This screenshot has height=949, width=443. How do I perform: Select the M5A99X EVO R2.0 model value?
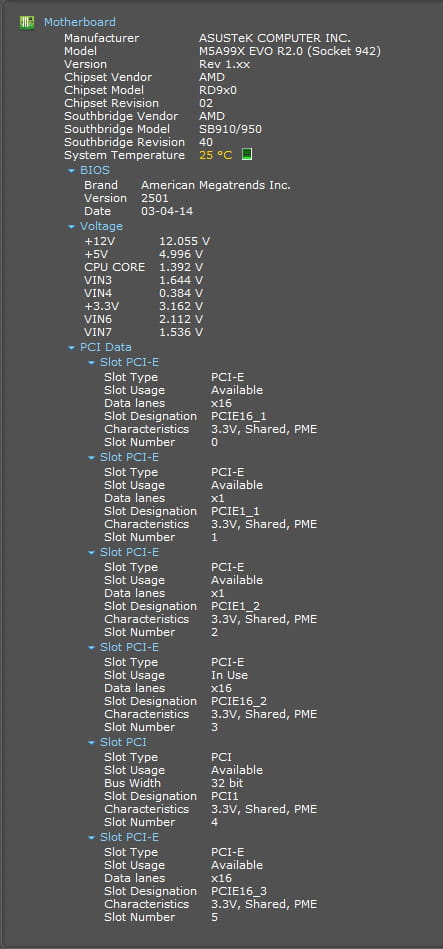pyautogui.click(x=290, y=51)
